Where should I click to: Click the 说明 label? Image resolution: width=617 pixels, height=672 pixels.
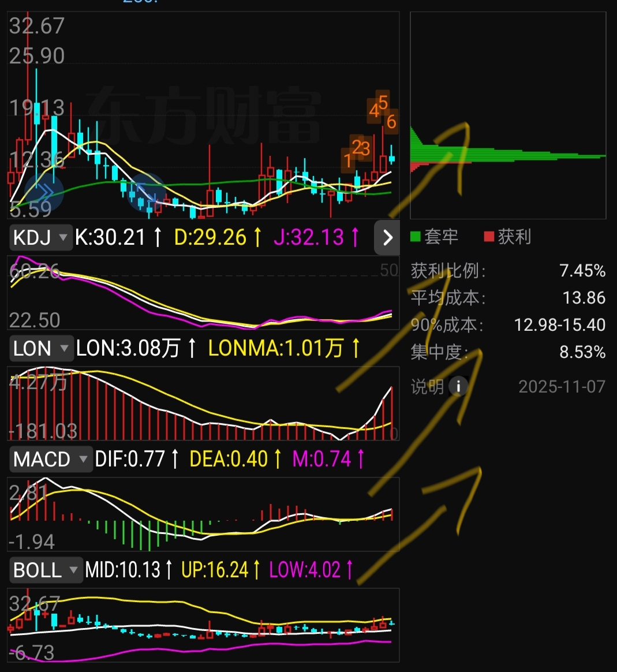point(427,387)
